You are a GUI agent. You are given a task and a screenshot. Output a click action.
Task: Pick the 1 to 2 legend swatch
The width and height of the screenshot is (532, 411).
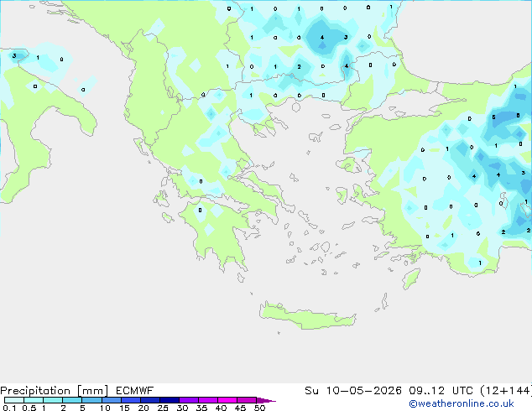coord(53,400)
